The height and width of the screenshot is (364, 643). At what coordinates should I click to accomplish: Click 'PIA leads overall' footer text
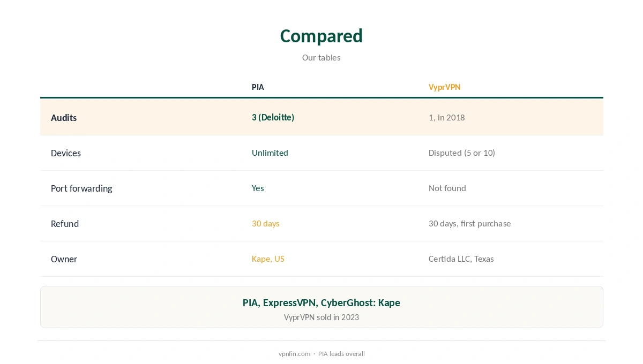[341, 354]
